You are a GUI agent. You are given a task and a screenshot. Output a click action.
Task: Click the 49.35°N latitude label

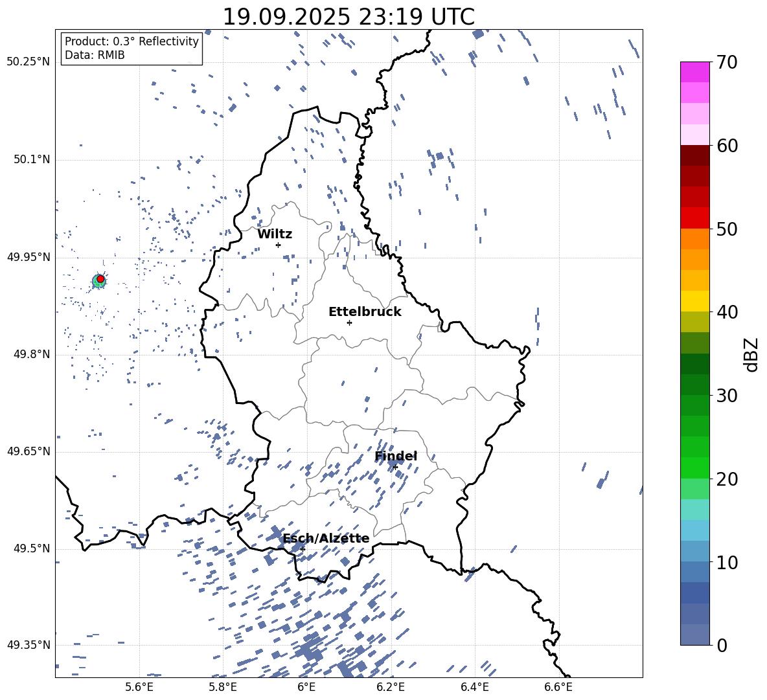[x=29, y=645]
